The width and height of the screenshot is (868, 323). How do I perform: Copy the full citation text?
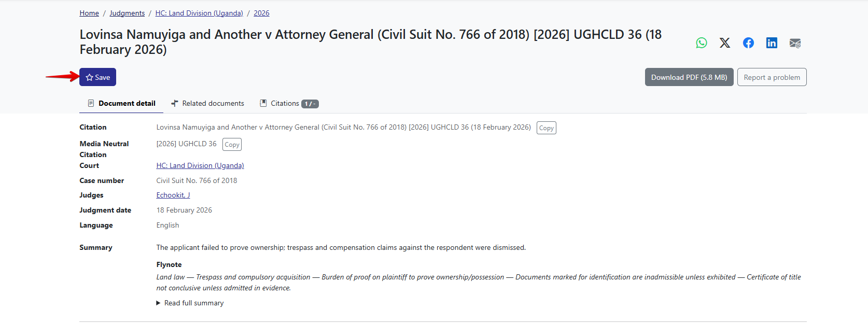coord(546,128)
